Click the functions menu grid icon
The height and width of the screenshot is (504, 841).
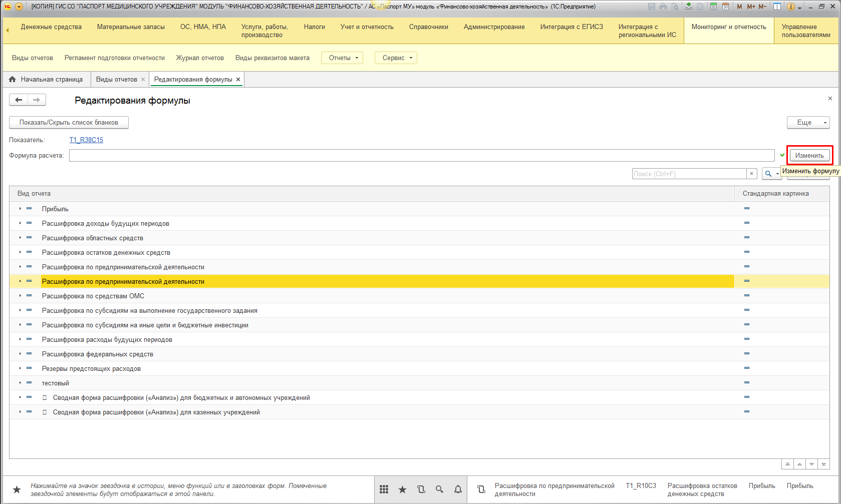(384, 489)
